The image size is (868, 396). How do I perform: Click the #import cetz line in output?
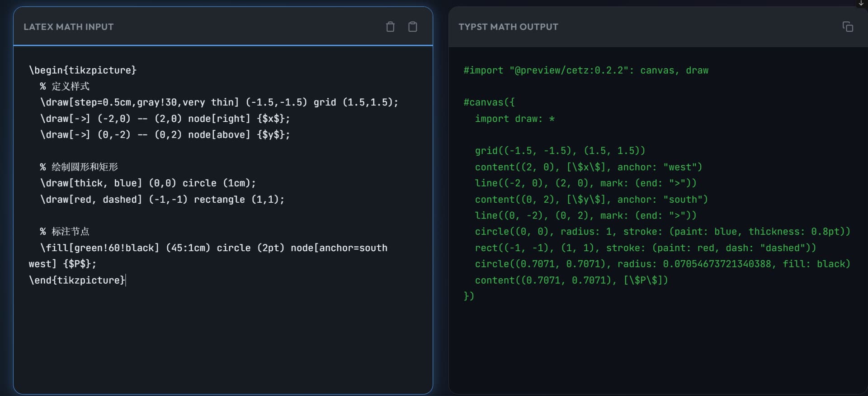click(x=585, y=71)
